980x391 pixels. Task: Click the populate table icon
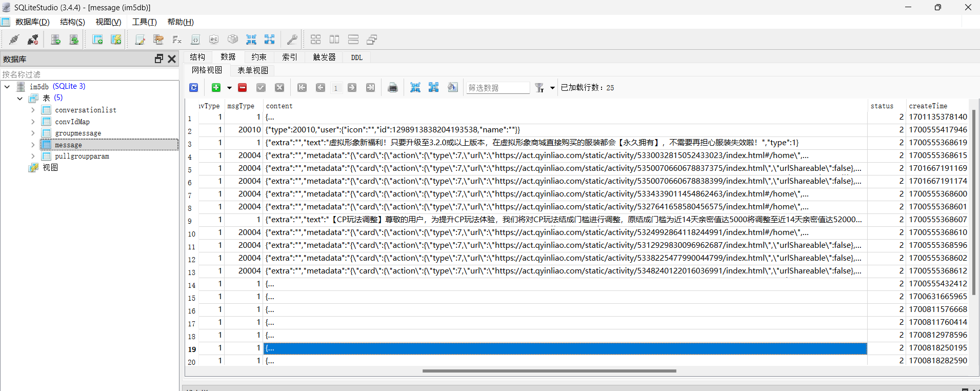[452, 88]
